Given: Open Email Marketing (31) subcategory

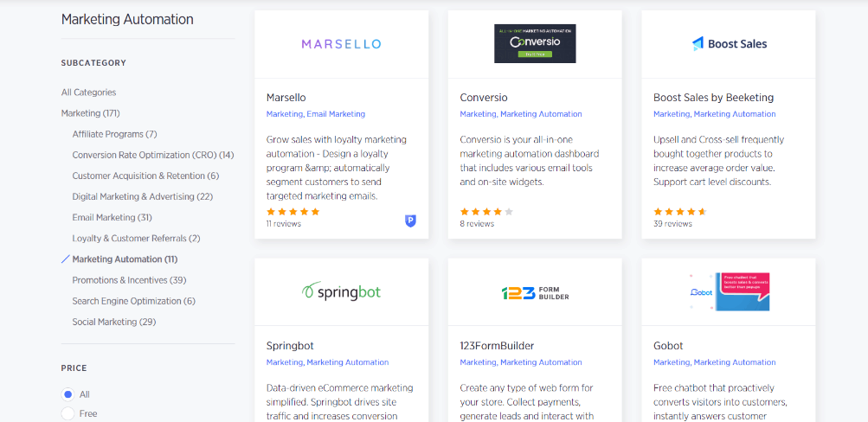Looking at the screenshot, I should click(x=113, y=217).
